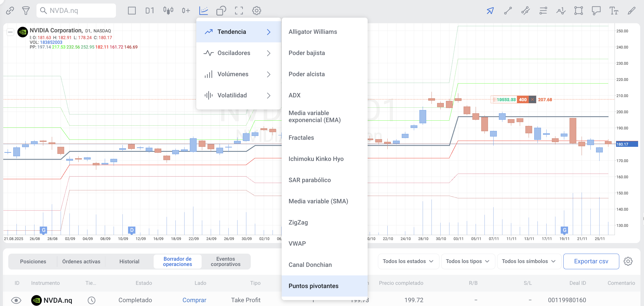644x306 pixels.
Task: Click the G marker near 19/11
Action: pos(565,230)
